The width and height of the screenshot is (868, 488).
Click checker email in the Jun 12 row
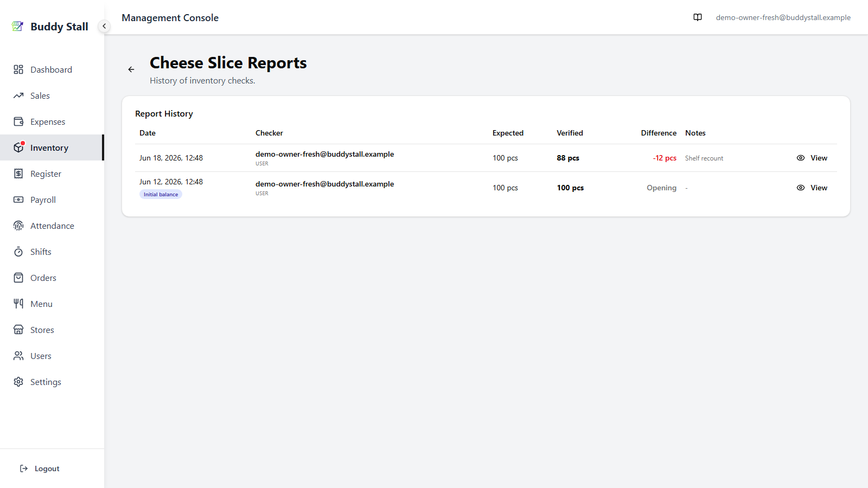324,184
